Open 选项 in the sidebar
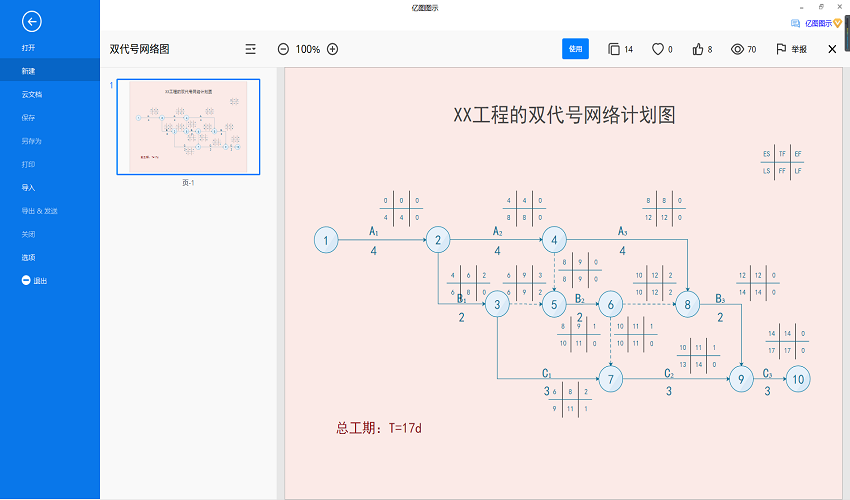This screenshot has width=850, height=500. click(29, 258)
